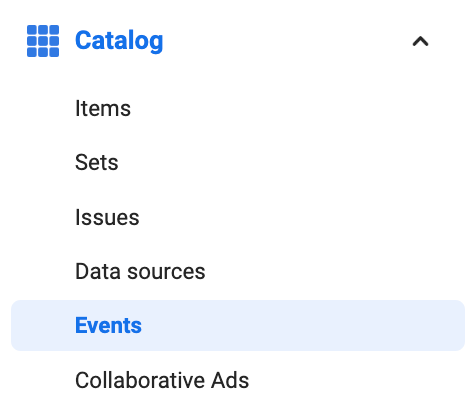Click the Events text label
The width and height of the screenshot is (474, 414).
pyautogui.click(x=108, y=325)
